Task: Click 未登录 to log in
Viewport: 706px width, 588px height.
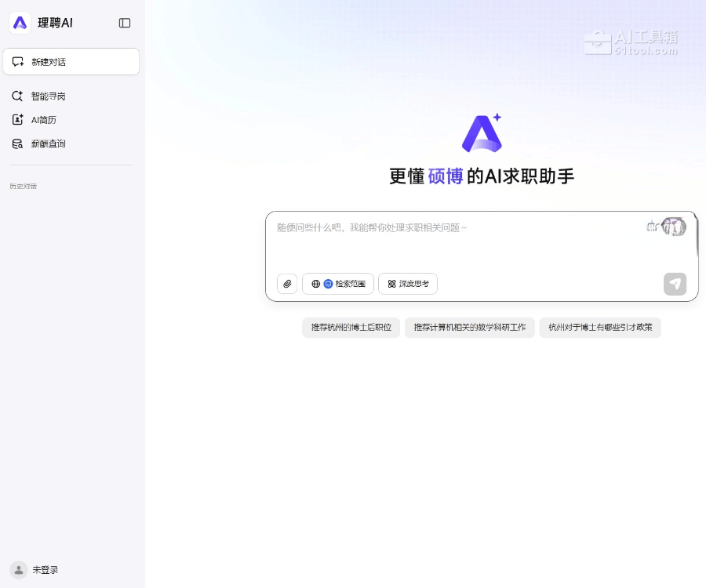Action: click(45, 570)
